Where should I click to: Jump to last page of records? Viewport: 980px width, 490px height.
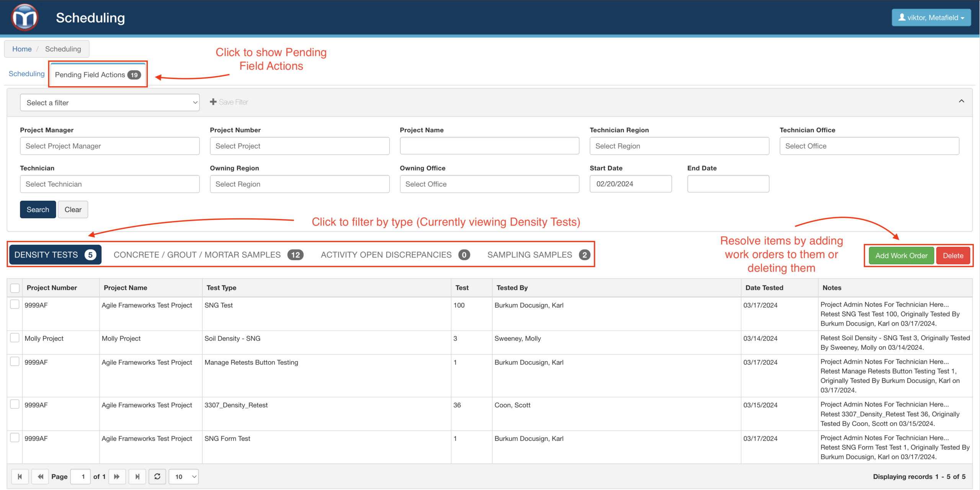[137, 477]
